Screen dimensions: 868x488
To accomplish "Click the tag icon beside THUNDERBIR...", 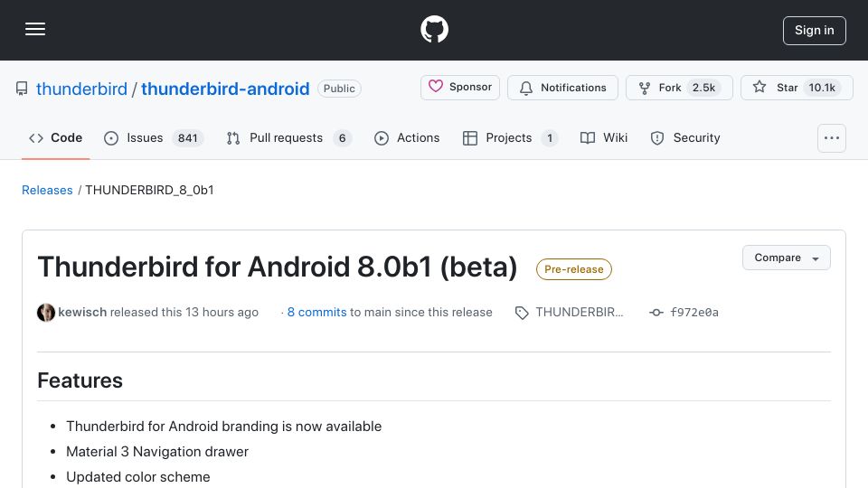I will pyautogui.click(x=522, y=314).
